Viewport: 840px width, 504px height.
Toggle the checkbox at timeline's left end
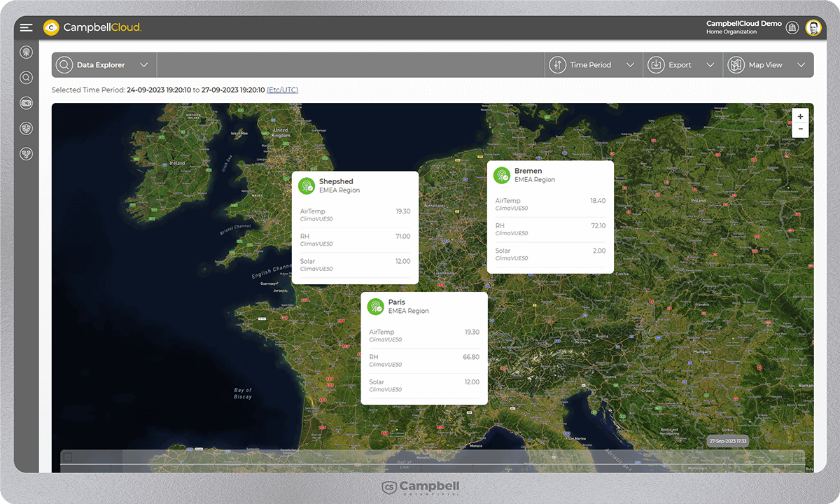pyautogui.click(x=68, y=458)
